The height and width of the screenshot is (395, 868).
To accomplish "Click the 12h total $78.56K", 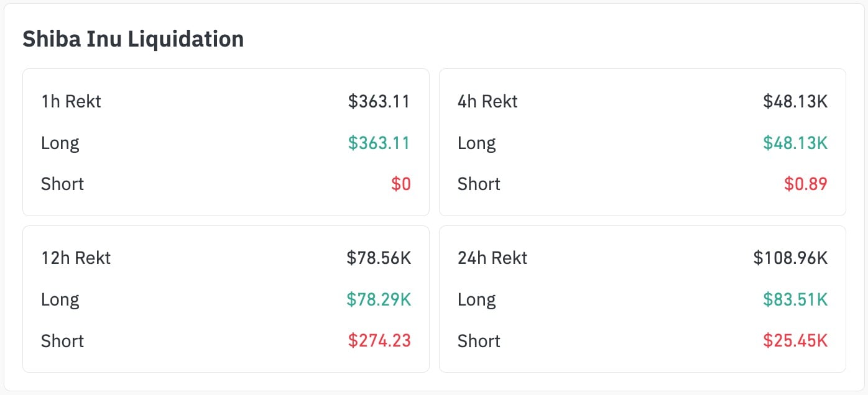I will pos(379,258).
